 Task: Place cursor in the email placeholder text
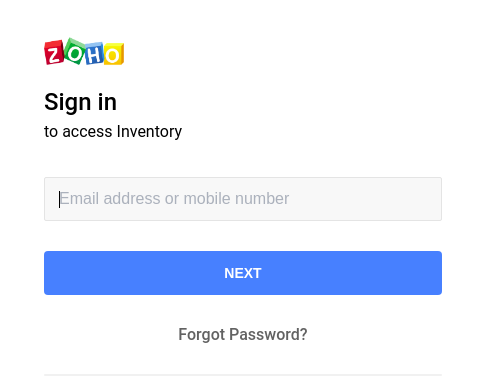click(174, 199)
